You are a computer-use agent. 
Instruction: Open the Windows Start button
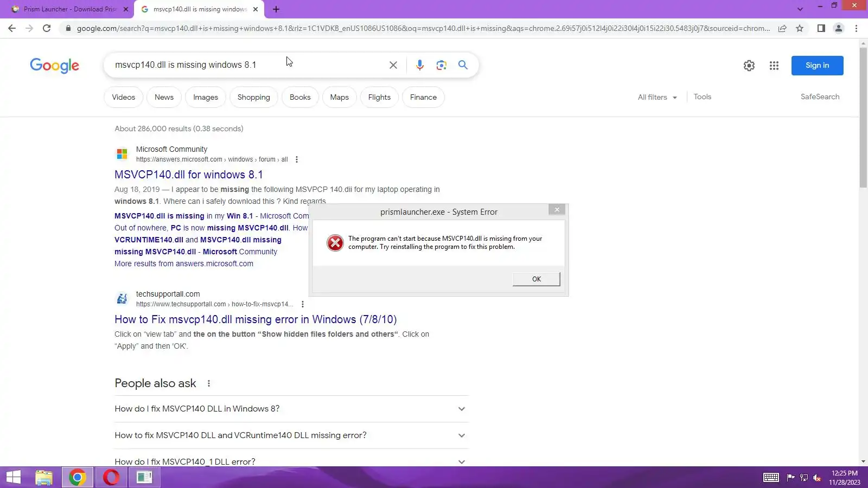14,477
